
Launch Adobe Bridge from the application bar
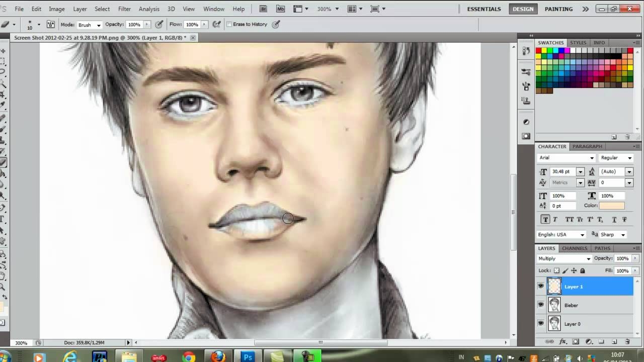(263, 9)
